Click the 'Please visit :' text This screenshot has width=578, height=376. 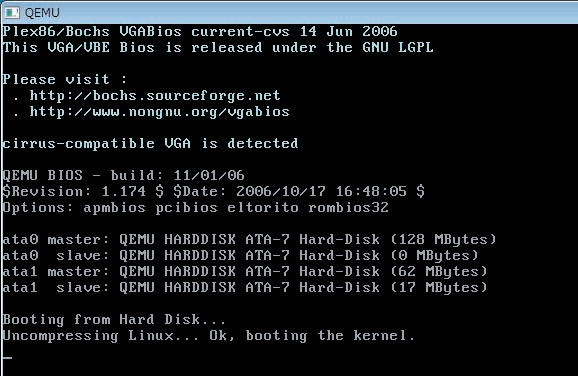coord(65,80)
